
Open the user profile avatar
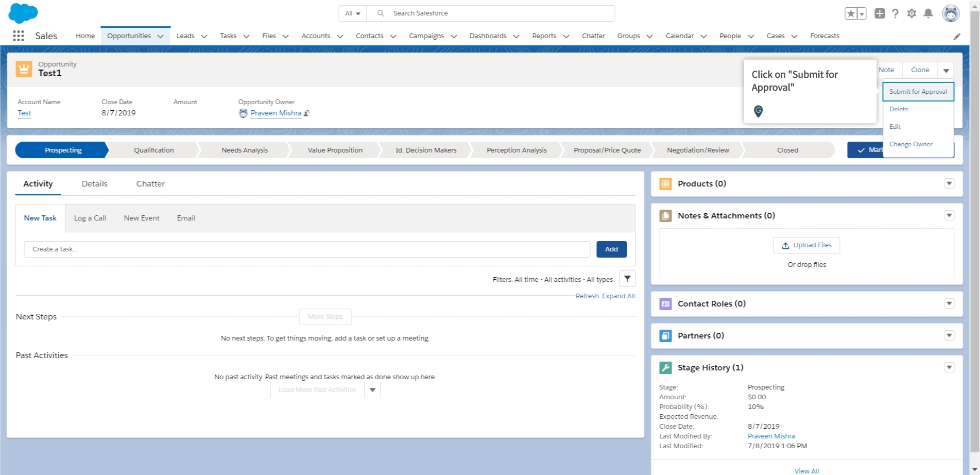[951, 13]
